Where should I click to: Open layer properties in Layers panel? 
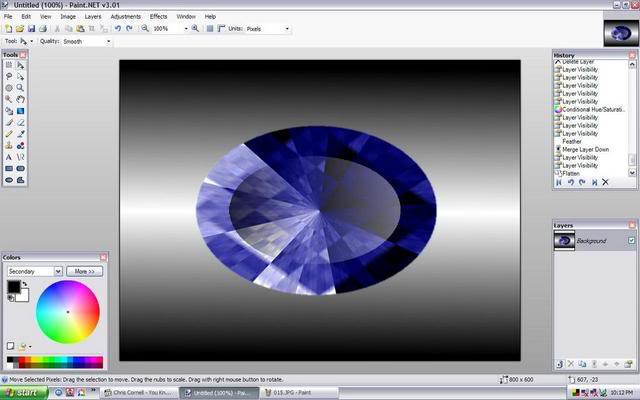tap(628, 364)
